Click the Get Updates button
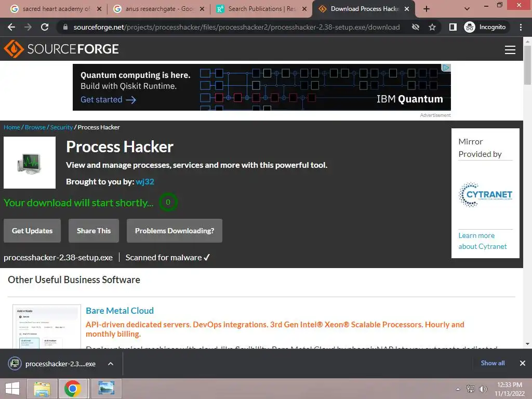The height and width of the screenshot is (399, 532). click(32, 231)
